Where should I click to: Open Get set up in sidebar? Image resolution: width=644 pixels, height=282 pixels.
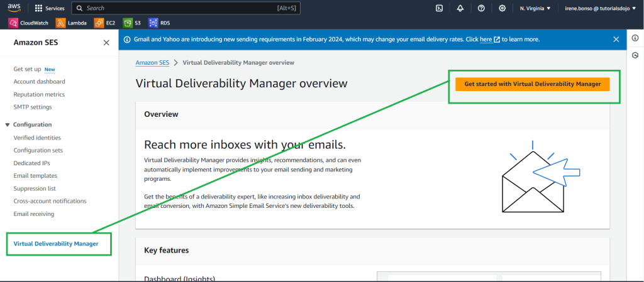pos(27,69)
